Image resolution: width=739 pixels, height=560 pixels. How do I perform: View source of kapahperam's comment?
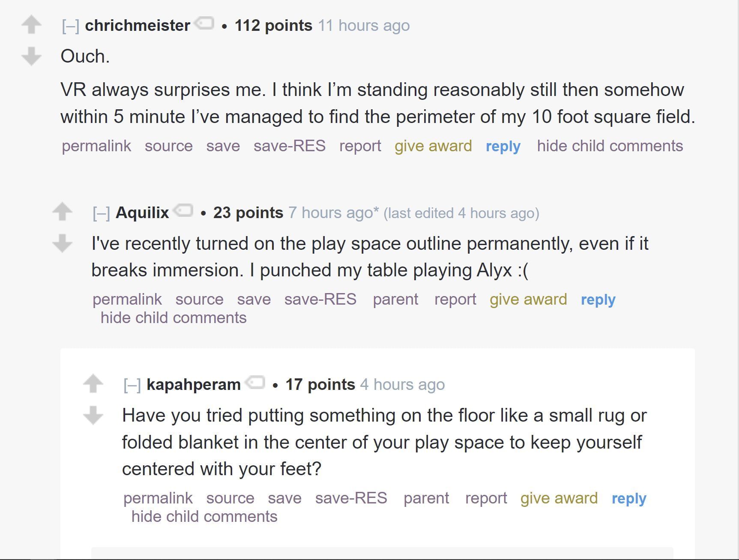(230, 498)
